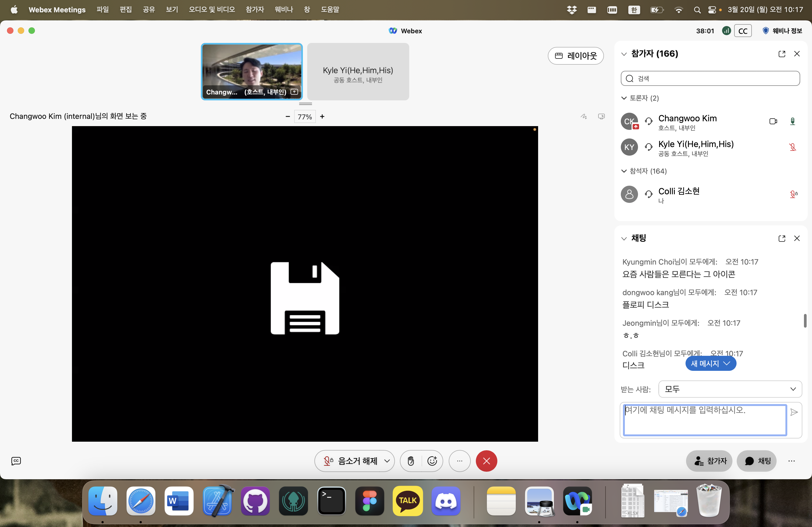The height and width of the screenshot is (527, 812).
Task: Open the 레이아웃 layout menu
Action: 575,56
